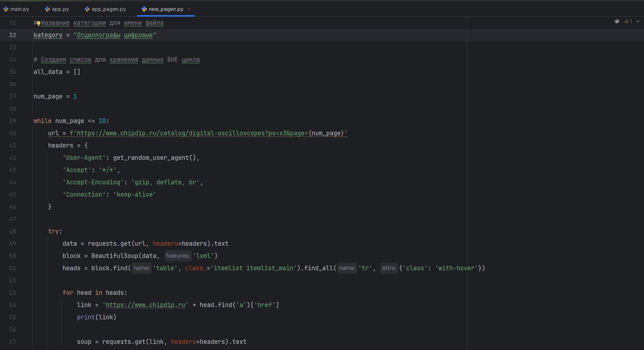Click the all_data variable on line 35
This screenshot has height=350, width=644.
click(x=48, y=72)
